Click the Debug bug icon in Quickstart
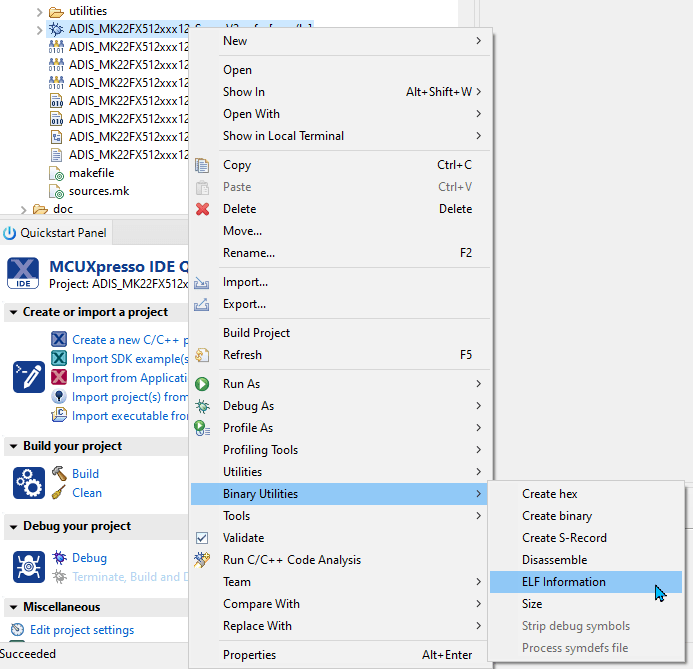The height and width of the screenshot is (669, 693). [x=59, y=558]
